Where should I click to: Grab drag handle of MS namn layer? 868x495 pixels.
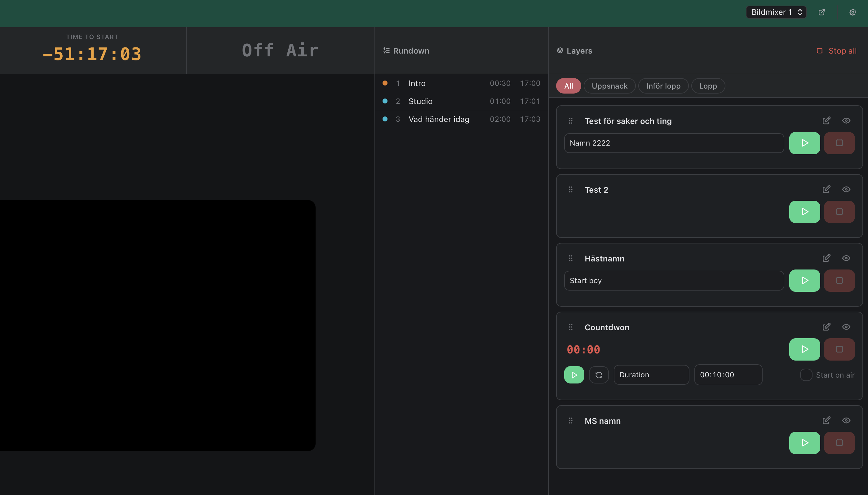[571, 421]
